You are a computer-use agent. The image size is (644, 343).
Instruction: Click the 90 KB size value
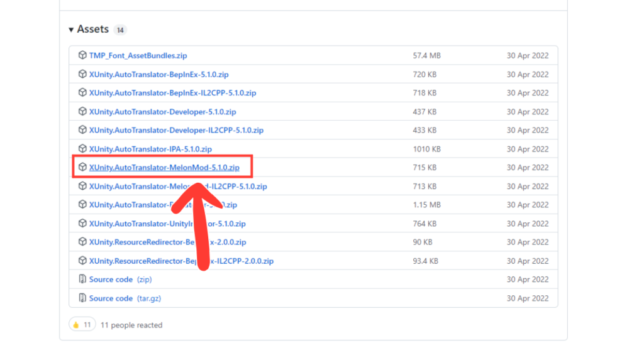(423, 242)
